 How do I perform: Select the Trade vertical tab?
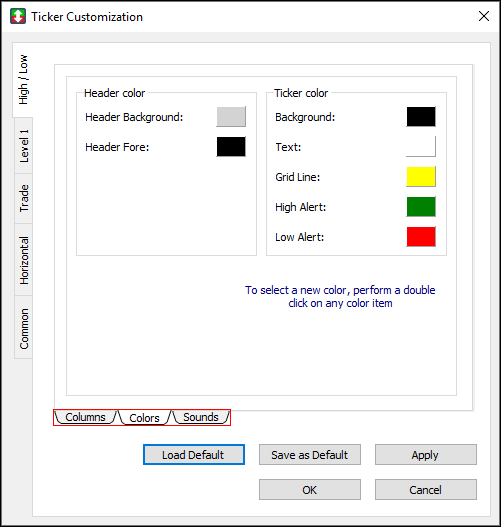tap(24, 198)
